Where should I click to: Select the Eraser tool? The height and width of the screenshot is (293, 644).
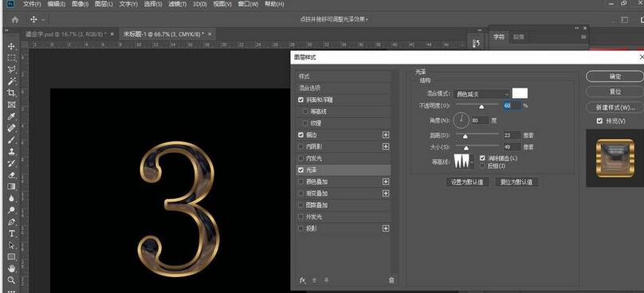tap(11, 175)
